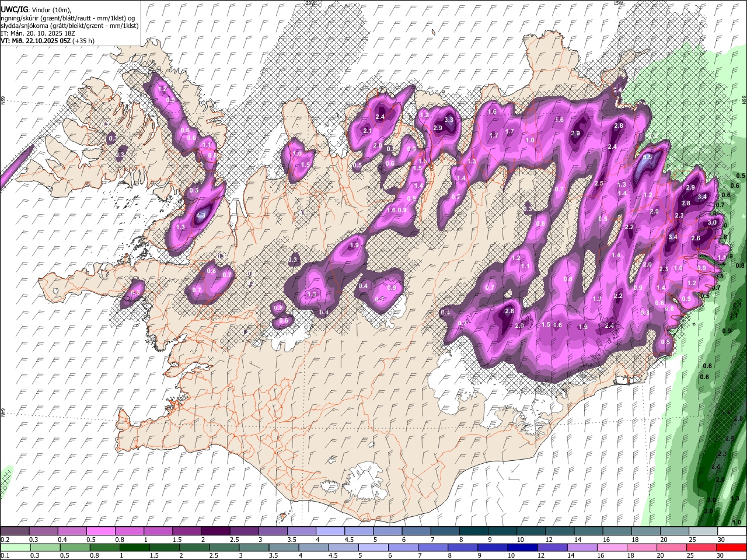Select the bright pink swatch labeled 0.5, snow legend
747x560 pixels.
point(102,531)
